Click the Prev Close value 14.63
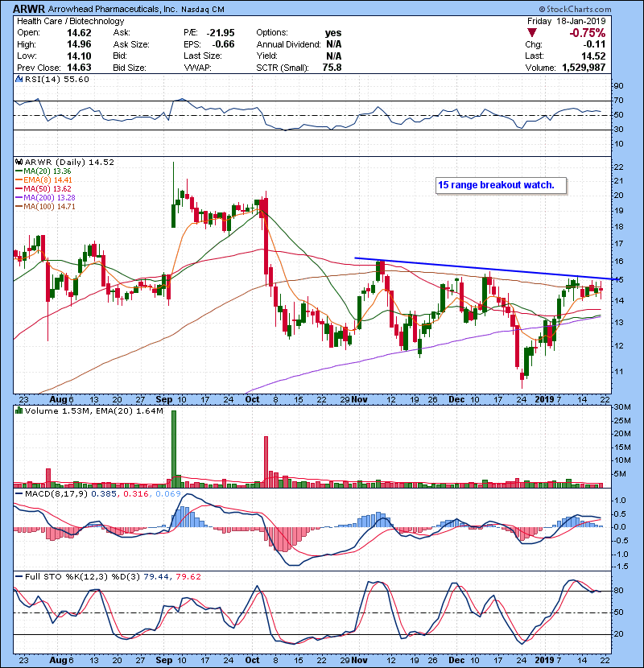Image resolution: width=644 pixels, height=668 pixels. click(x=79, y=68)
